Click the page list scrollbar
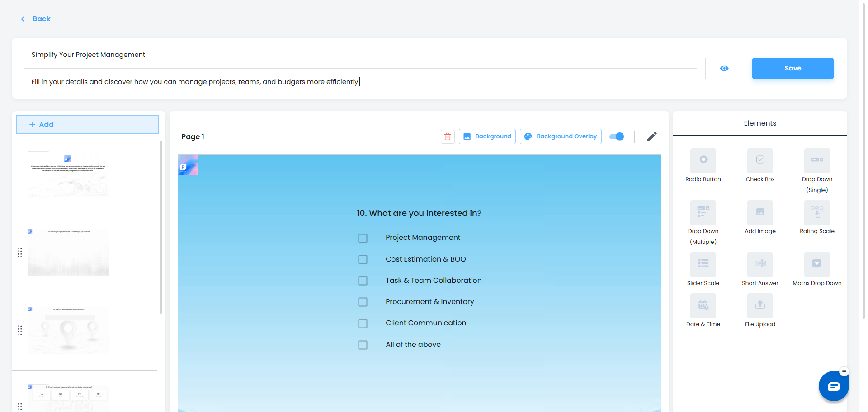This screenshot has height=412, width=868. coord(161,227)
